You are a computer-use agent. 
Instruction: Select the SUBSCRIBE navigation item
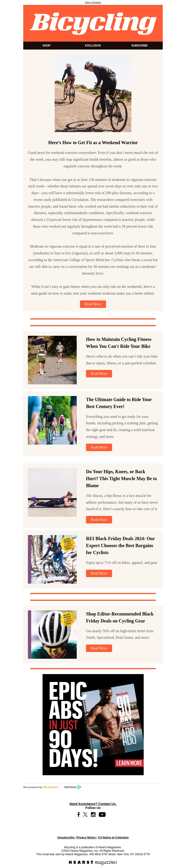(x=139, y=46)
